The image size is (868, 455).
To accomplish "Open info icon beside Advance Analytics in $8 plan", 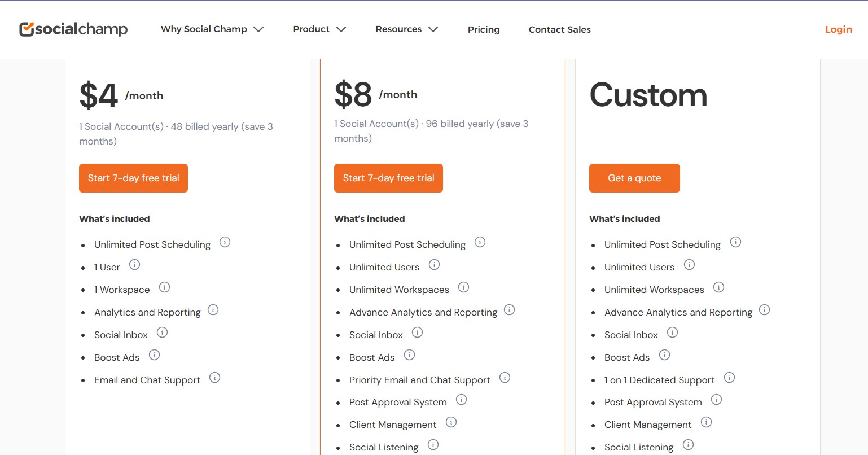I will (509, 310).
